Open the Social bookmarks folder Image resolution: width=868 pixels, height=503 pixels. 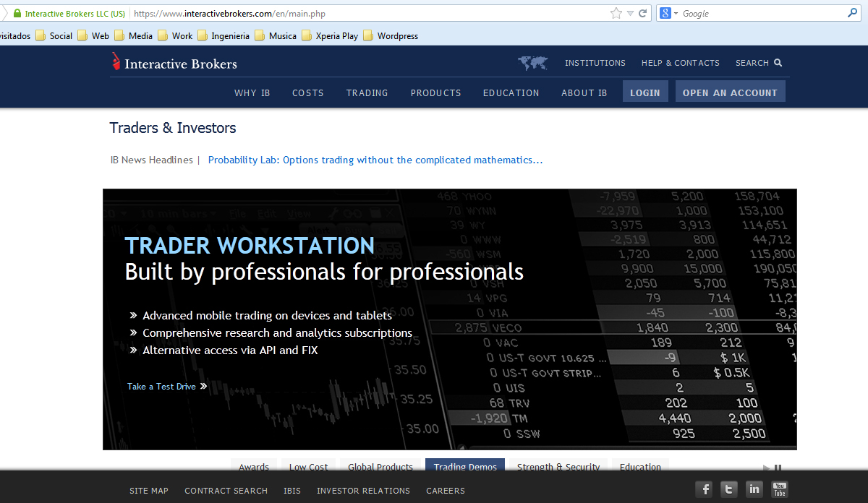point(54,35)
